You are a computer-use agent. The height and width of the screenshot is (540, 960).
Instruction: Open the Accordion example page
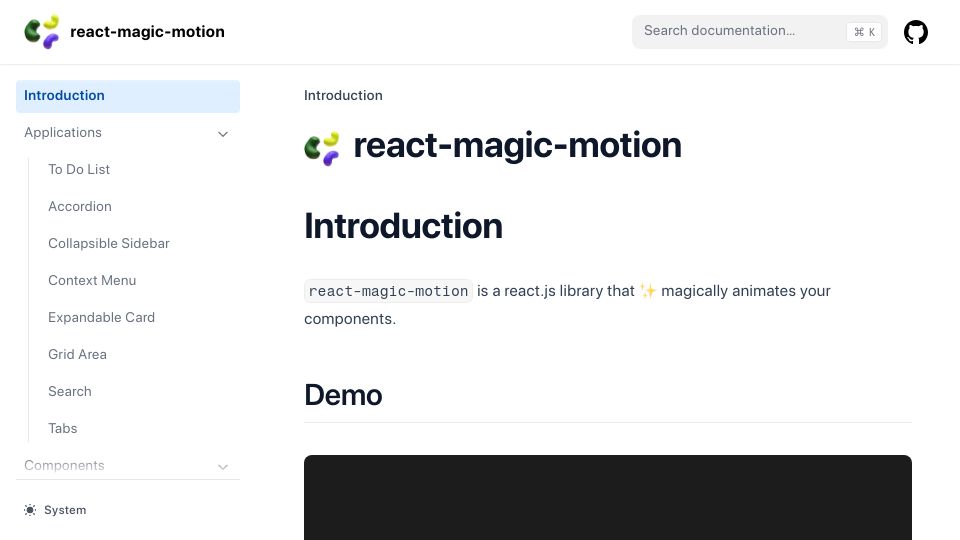click(80, 206)
